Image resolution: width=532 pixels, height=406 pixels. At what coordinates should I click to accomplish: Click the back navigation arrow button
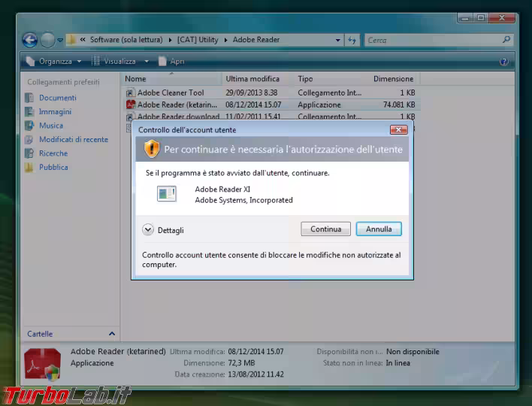pyautogui.click(x=30, y=40)
